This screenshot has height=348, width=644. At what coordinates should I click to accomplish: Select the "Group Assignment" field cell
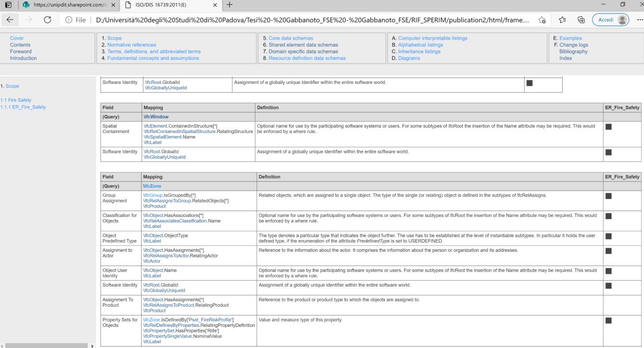click(x=120, y=200)
